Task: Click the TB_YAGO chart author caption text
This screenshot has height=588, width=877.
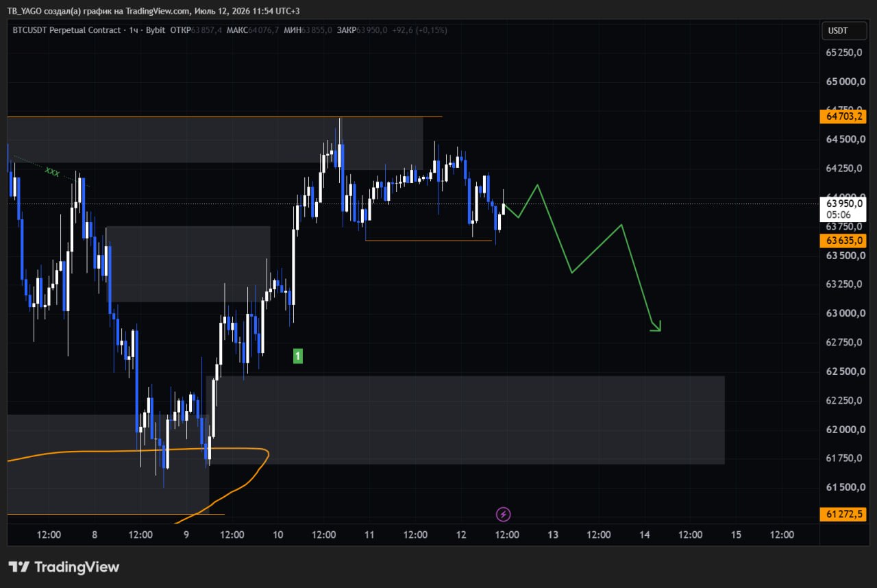Action: pyautogui.click(x=153, y=11)
